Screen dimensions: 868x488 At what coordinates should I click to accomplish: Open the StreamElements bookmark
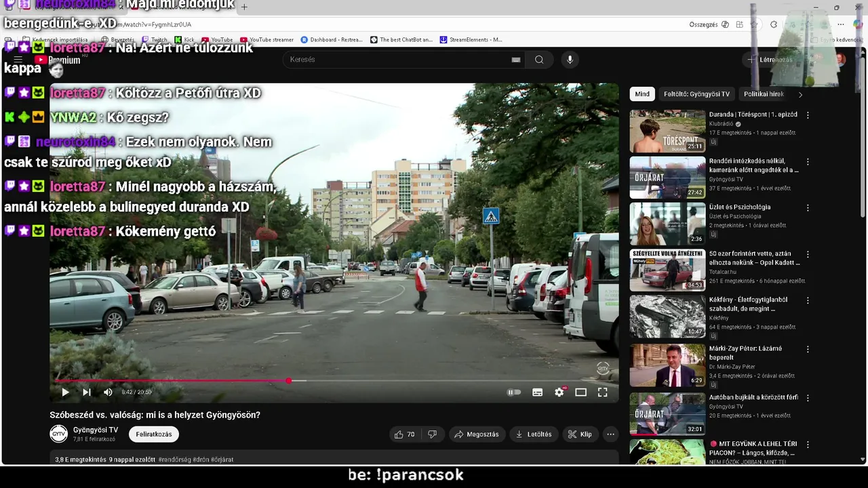(471, 40)
